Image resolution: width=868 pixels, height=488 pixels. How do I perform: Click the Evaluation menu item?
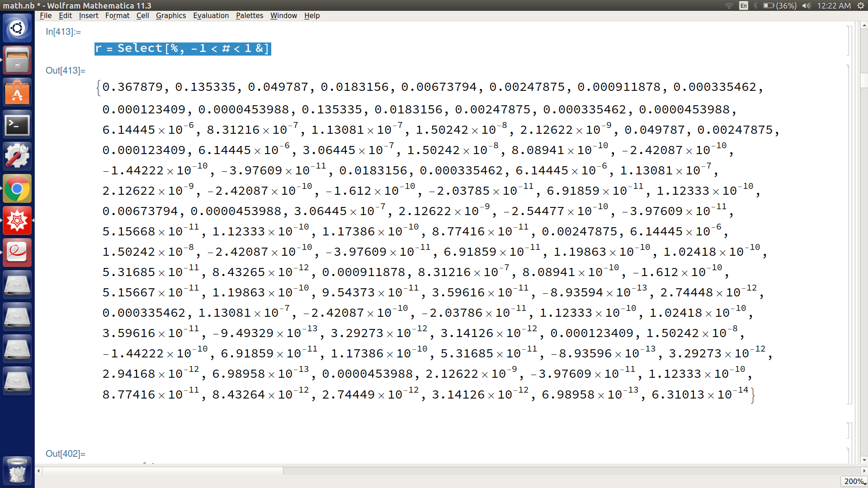point(210,15)
